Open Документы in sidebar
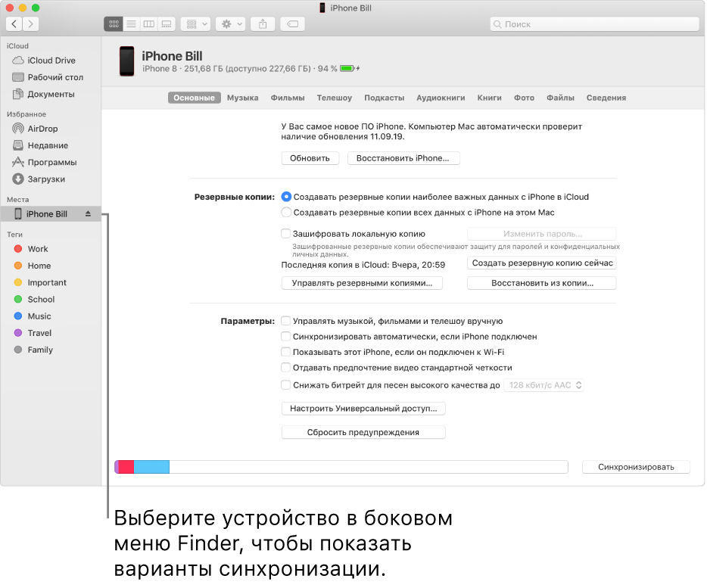This screenshot has width=707, height=588. [51, 94]
